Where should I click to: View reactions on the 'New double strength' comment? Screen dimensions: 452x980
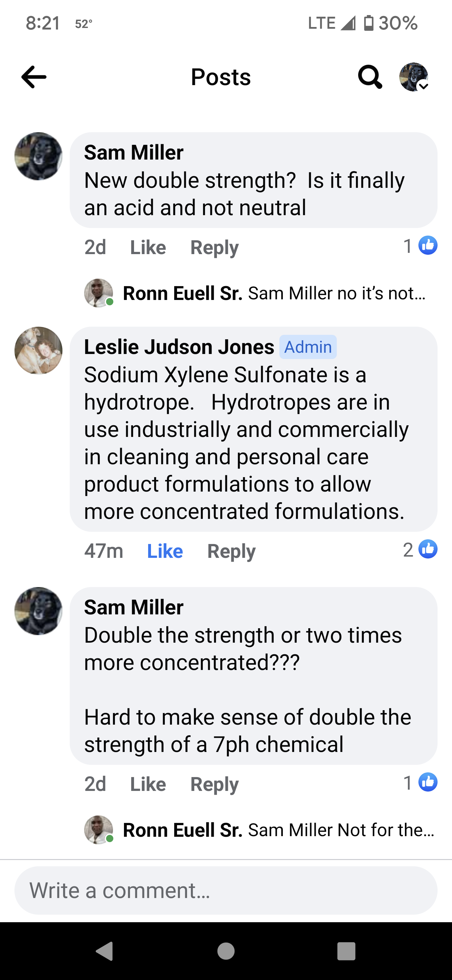click(421, 246)
